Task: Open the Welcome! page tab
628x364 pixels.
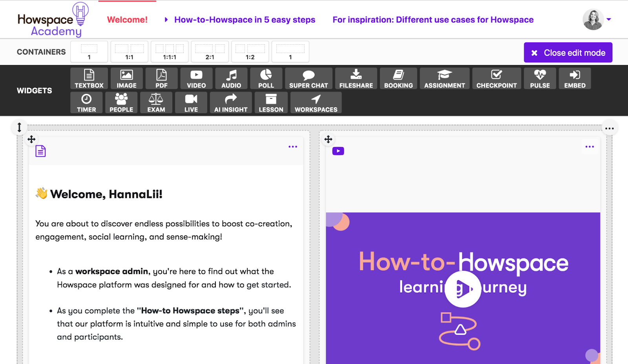Action: tap(127, 20)
